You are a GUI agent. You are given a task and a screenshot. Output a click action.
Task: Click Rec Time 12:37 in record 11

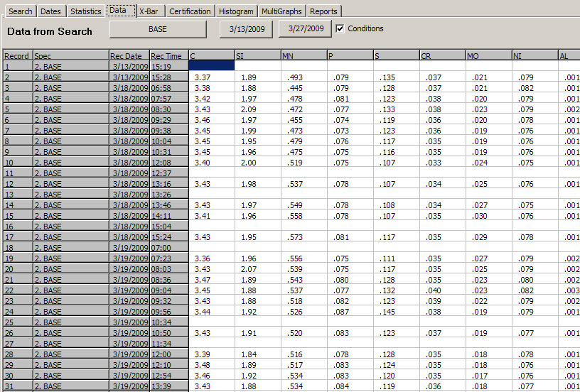tap(169, 173)
